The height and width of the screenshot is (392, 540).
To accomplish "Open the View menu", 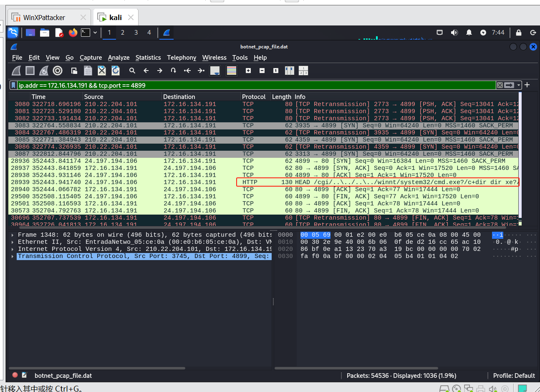I will point(53,58).
